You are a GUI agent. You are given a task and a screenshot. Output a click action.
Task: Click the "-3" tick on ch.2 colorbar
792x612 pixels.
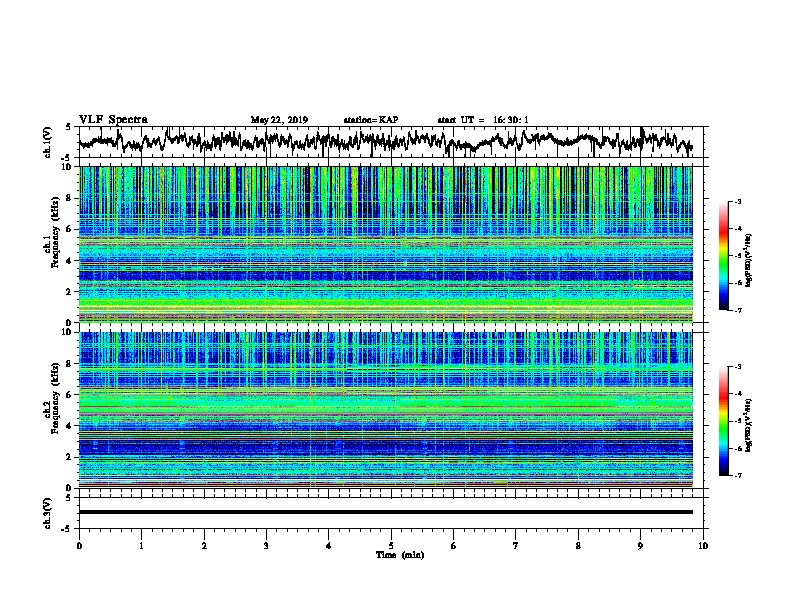click(737, 367)
